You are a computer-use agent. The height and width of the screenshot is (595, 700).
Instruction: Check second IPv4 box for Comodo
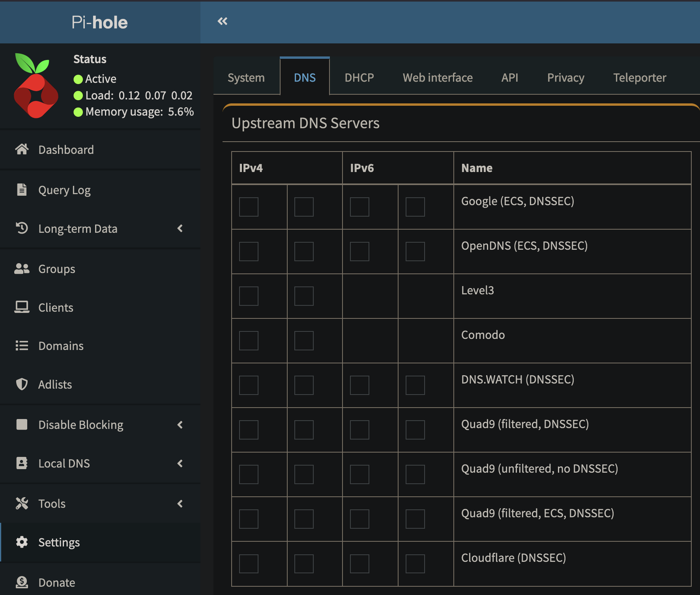pyautogui.click(x=304, y=341)
